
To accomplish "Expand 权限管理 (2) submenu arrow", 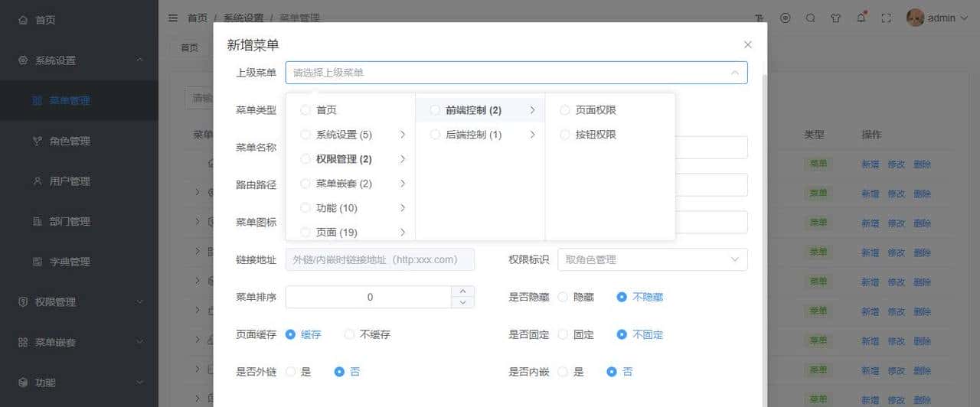I will pos(403,159).
